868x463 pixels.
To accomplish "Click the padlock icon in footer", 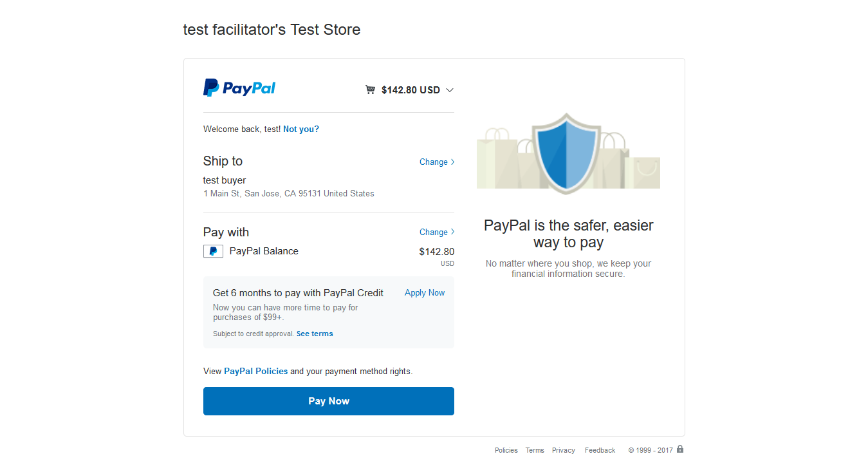I will click(680, 449).
